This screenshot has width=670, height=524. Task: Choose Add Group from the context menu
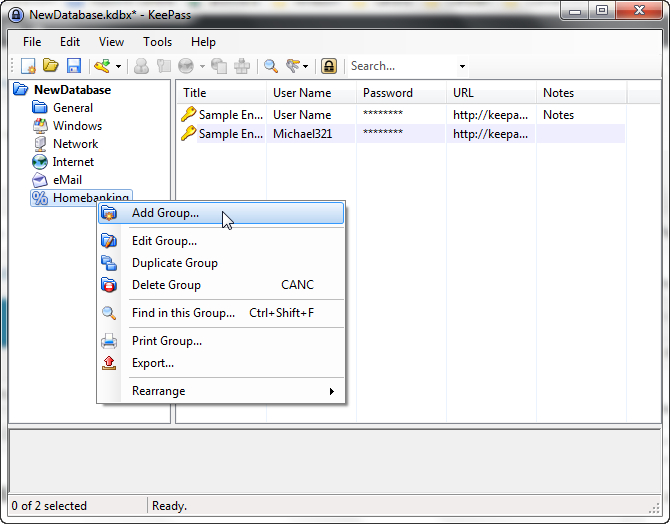165,213
